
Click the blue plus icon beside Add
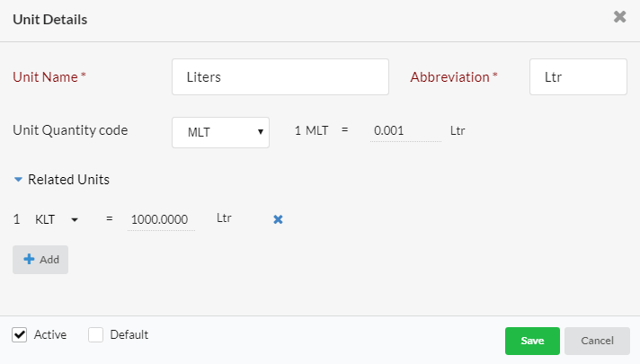tap(29, 259)
